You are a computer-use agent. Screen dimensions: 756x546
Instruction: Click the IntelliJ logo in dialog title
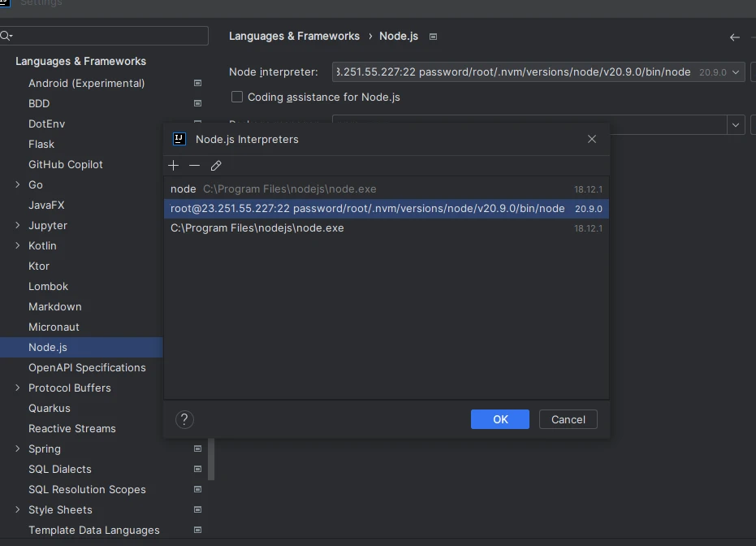click(179, 140)
